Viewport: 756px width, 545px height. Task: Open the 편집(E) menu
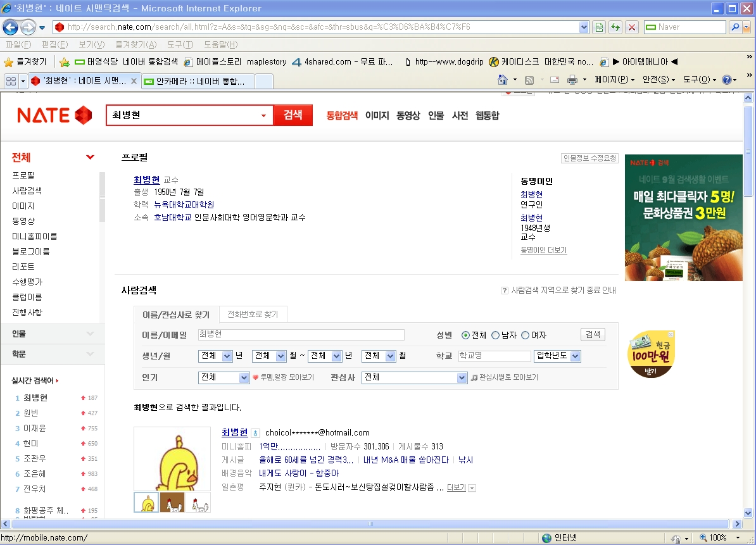click(x=55, y=45)
